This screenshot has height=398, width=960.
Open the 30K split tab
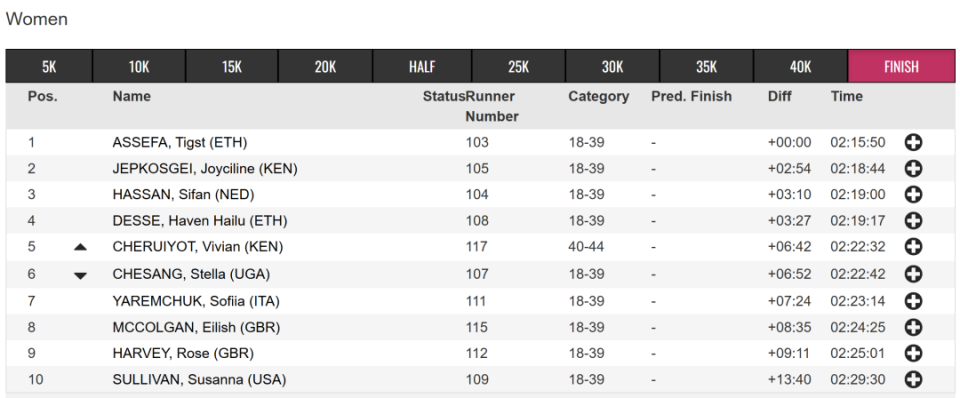612,66
